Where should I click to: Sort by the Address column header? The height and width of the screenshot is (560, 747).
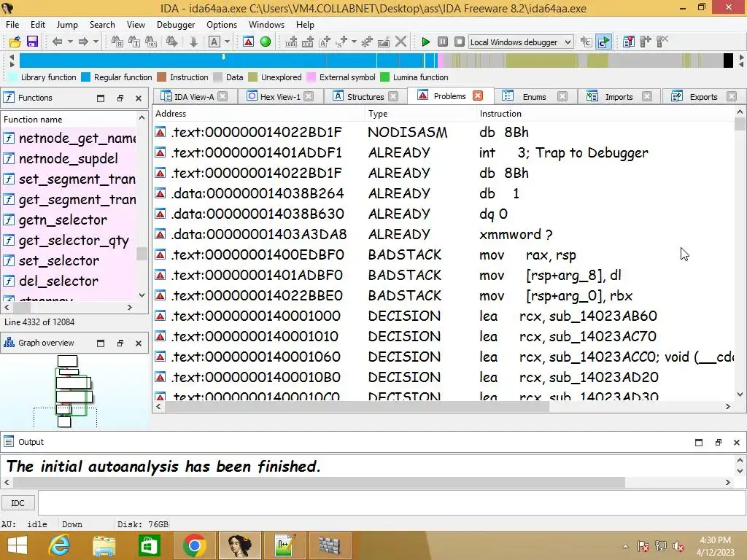[x=259, y=113]
